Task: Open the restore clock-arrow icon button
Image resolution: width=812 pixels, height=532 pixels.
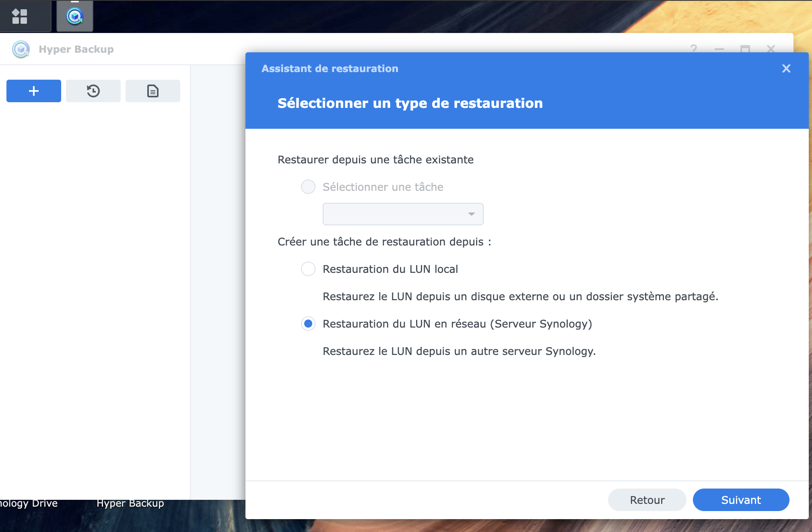Action: [x=93, y=91]
